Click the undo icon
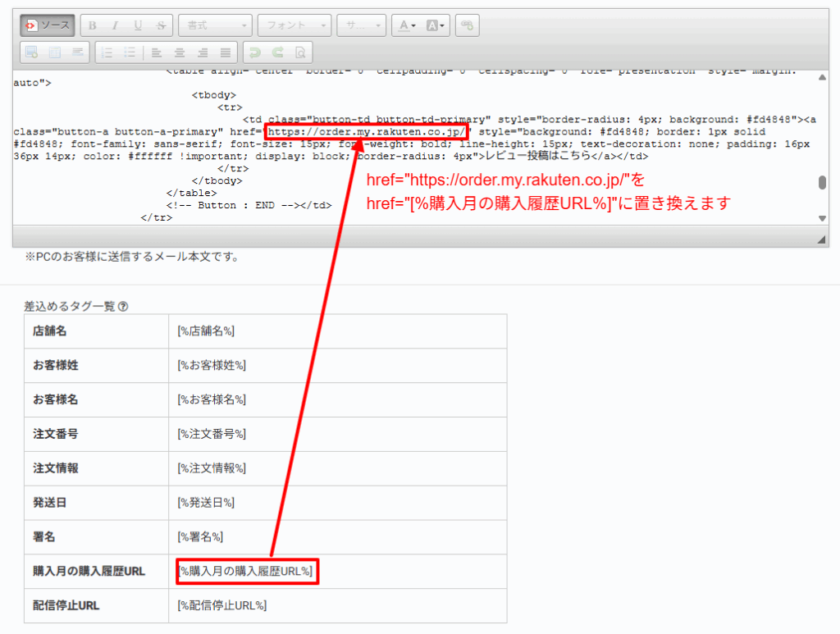 pyautogui.click(x=255, y=52)
